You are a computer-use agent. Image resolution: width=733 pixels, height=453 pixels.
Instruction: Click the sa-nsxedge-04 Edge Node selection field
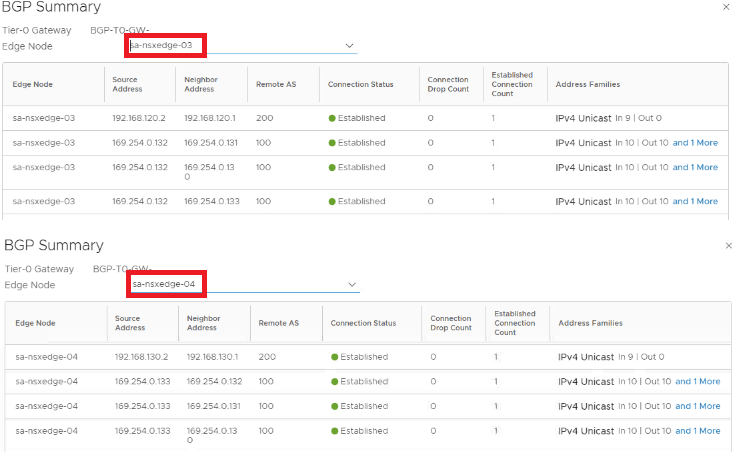point(240,285)
